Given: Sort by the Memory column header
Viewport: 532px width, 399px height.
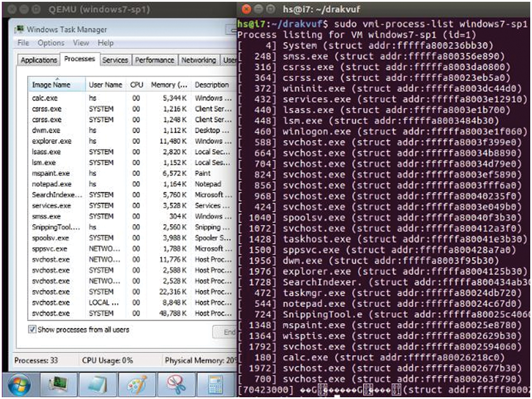Looking at the screenshot, I should 169,85.
